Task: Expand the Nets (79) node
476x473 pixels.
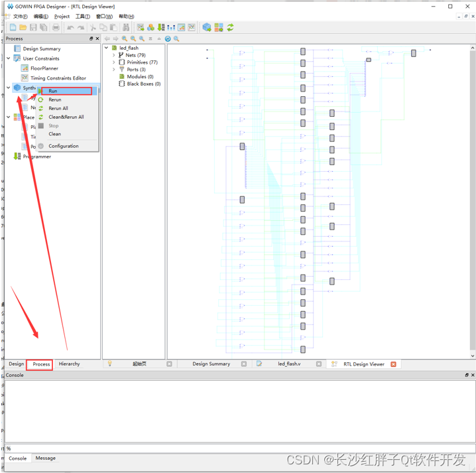Action: (x=114, y=55)
